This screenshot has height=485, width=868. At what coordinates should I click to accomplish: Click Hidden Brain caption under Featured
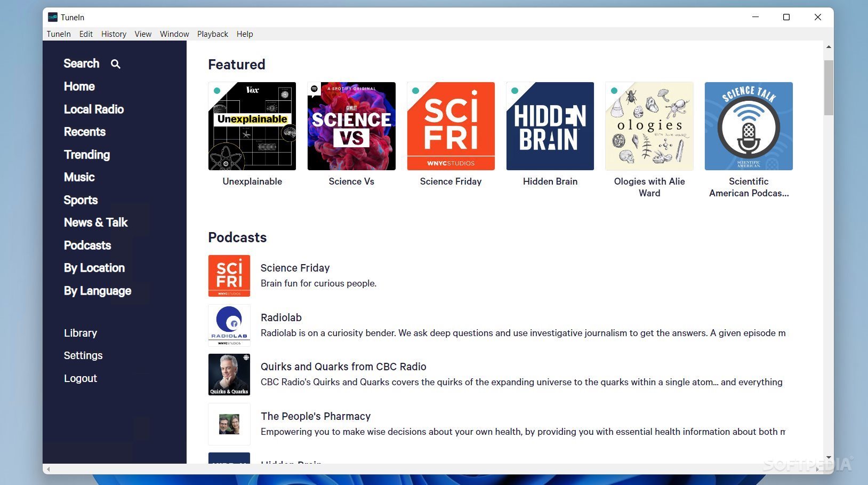click(x=550, y=181)
